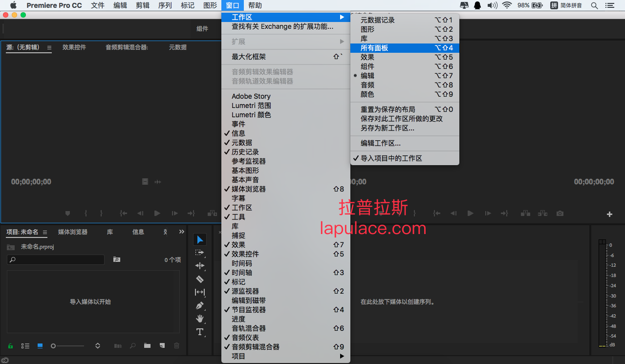The width and height of the screenshot is (625, 364).
Task: Choose 元数据记录 workspace
Action: click(x=405, y=20)
